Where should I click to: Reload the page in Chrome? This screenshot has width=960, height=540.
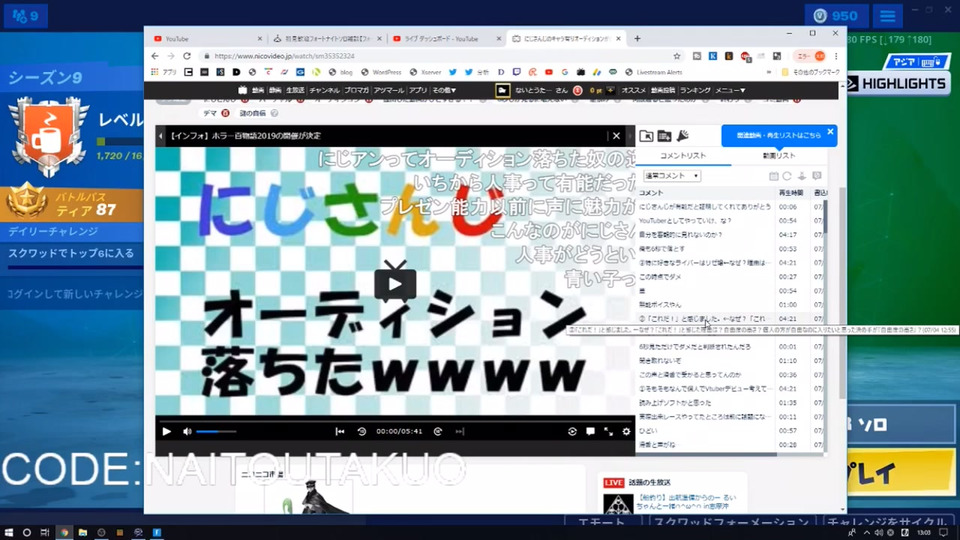[187, 56]
